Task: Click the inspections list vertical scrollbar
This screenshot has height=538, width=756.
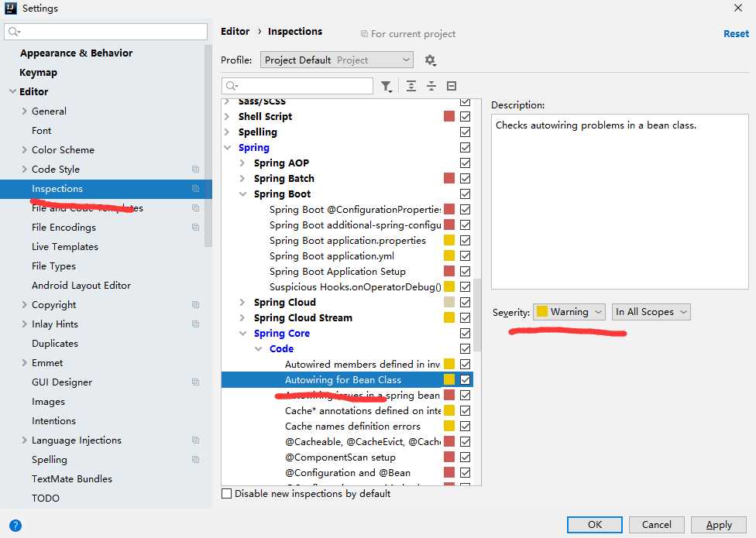Action: click(x=477, y=314)
